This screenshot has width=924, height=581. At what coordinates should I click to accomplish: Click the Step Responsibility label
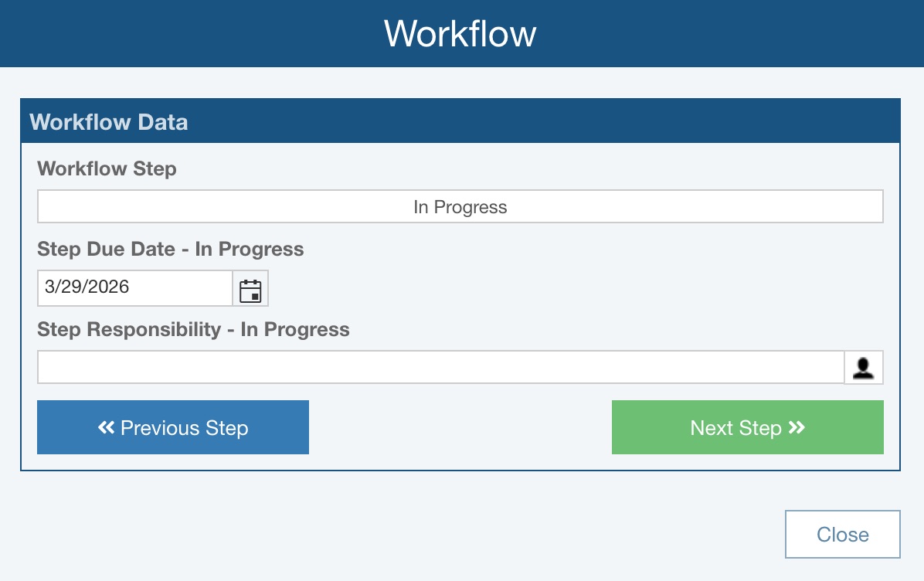coord(193,329)
